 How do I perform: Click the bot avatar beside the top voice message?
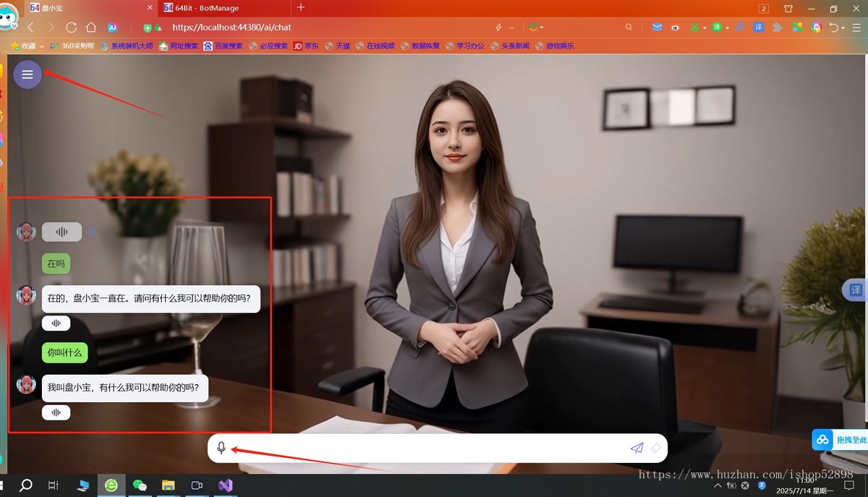pyautogui.click(x=26, y=232)
